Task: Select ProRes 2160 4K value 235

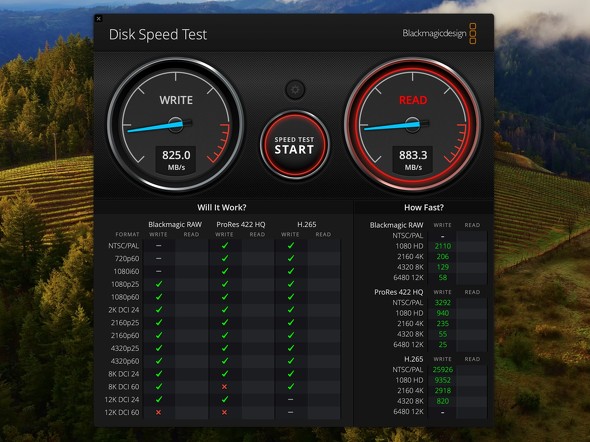Action: click(442, 324)
